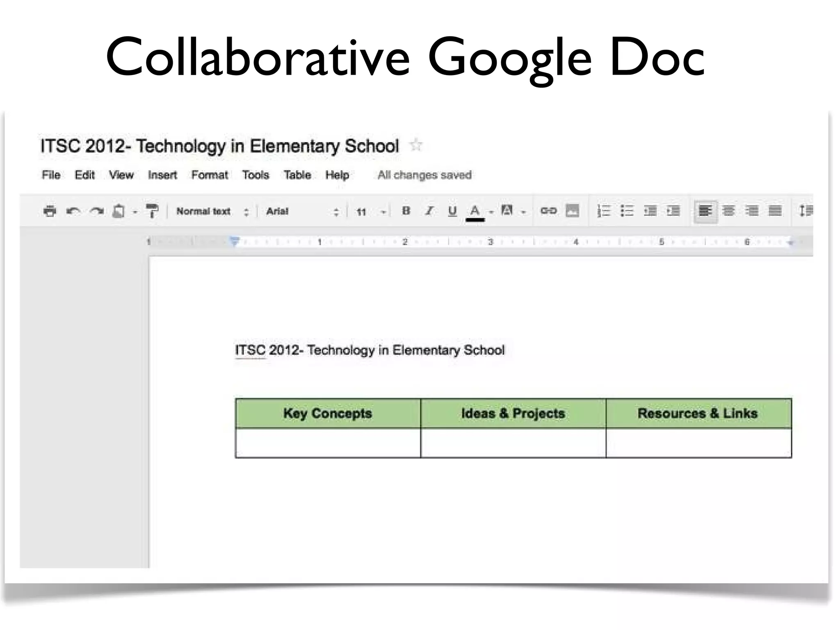Image resolution: width=840 pixels, height=630 pixels.
Task: Apply a numbered list
Action: 604,211
